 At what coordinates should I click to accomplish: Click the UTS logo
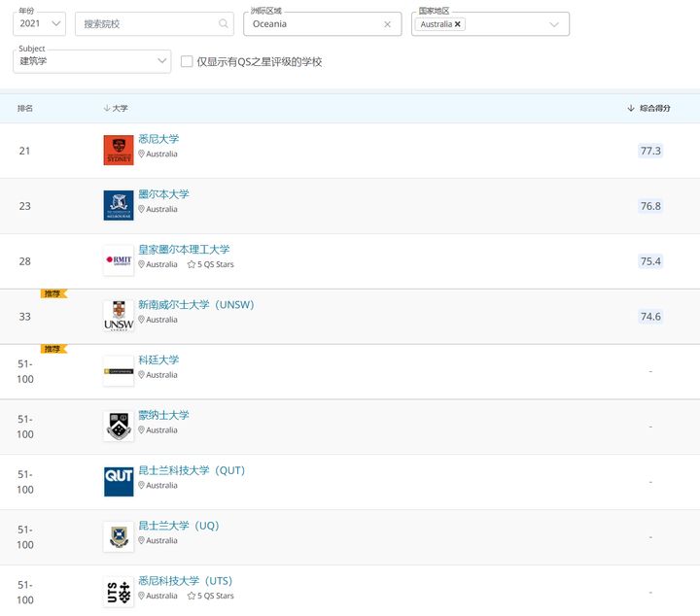coord(119,592)
